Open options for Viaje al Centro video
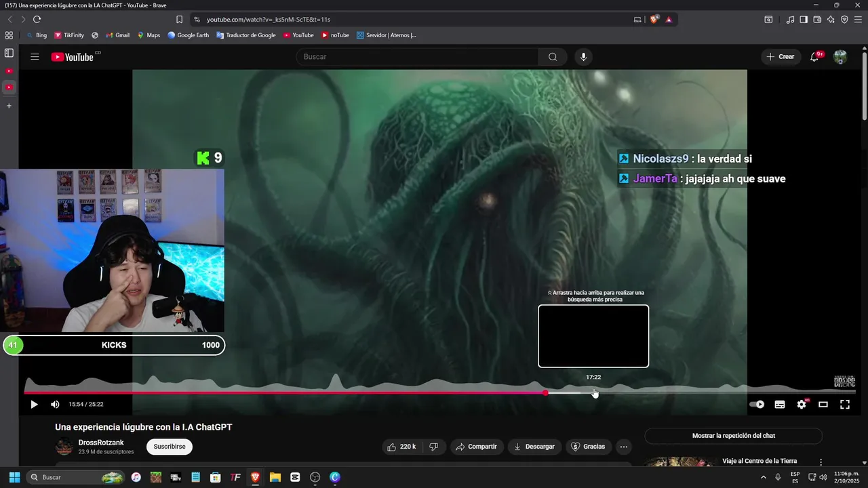 pyautogui.click(x=821, y=462)
